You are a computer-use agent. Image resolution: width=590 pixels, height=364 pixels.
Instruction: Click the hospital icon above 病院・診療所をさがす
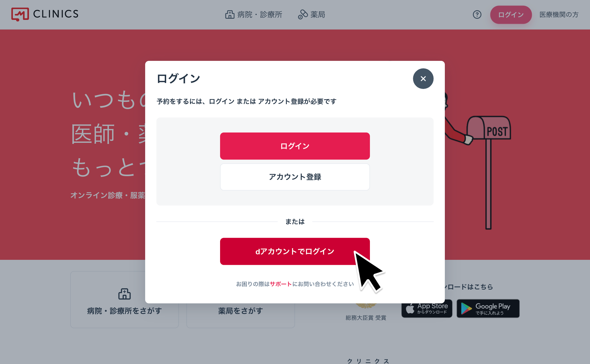(x=125, y=294)
